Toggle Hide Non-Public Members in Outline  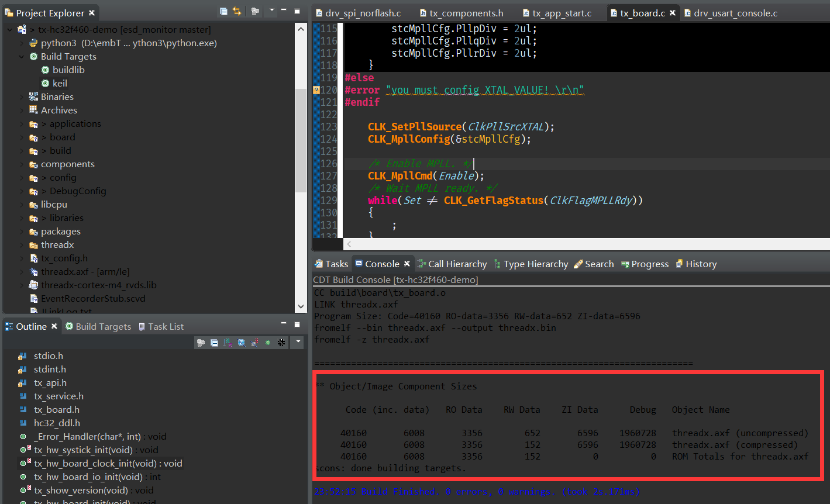268,343
